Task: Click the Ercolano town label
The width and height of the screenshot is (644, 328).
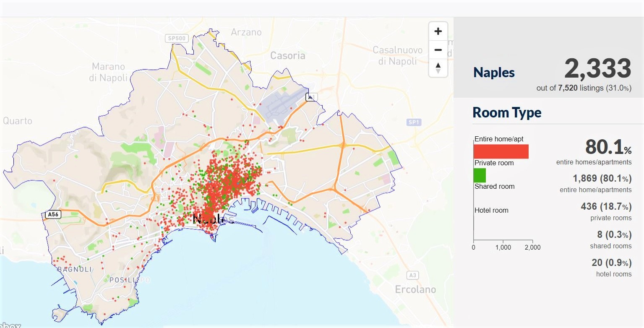Action: tap(415, 289)
